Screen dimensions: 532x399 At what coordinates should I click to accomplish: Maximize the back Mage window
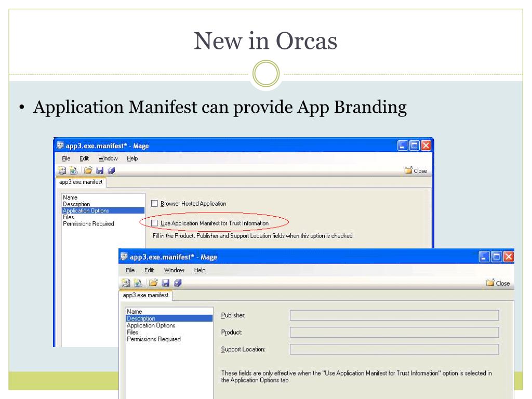tap(414, 145)
